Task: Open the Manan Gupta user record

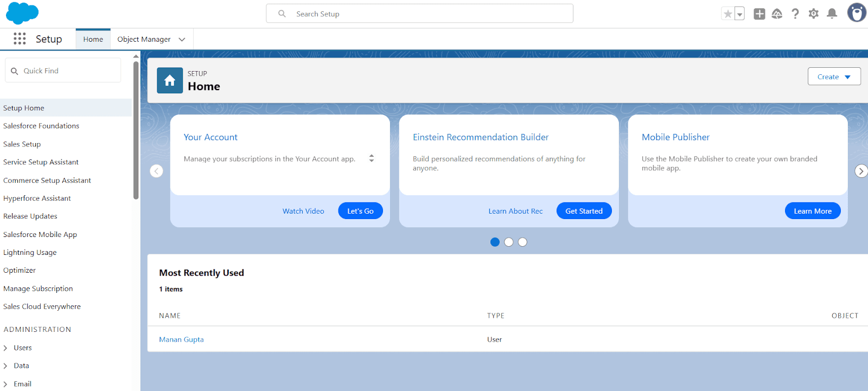Action: [181, 339]
